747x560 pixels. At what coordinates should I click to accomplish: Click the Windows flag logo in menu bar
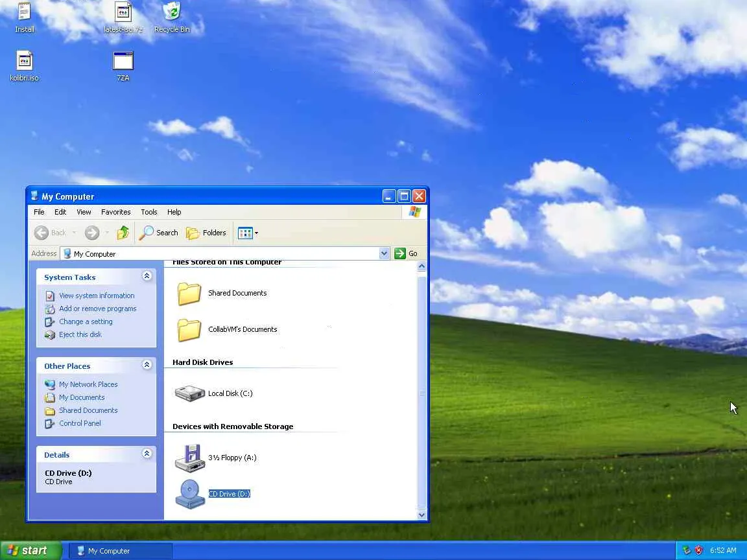(x=414, y=212)
